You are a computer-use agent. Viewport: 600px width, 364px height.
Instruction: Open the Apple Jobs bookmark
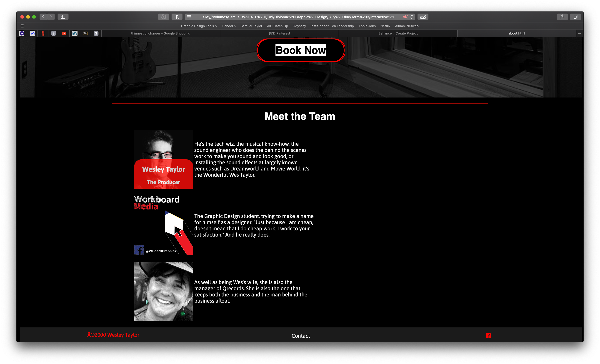click(x=367, y=26)
